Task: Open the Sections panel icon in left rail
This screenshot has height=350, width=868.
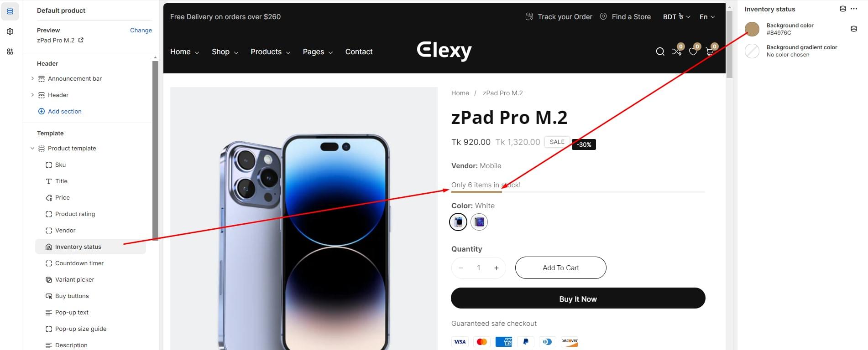Action: (x=10, y=11)
